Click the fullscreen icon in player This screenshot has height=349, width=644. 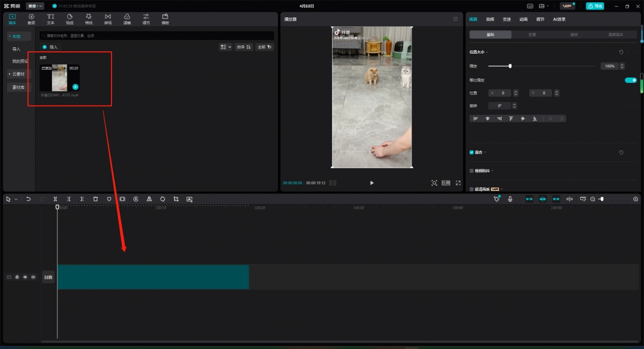coord(458,183)
